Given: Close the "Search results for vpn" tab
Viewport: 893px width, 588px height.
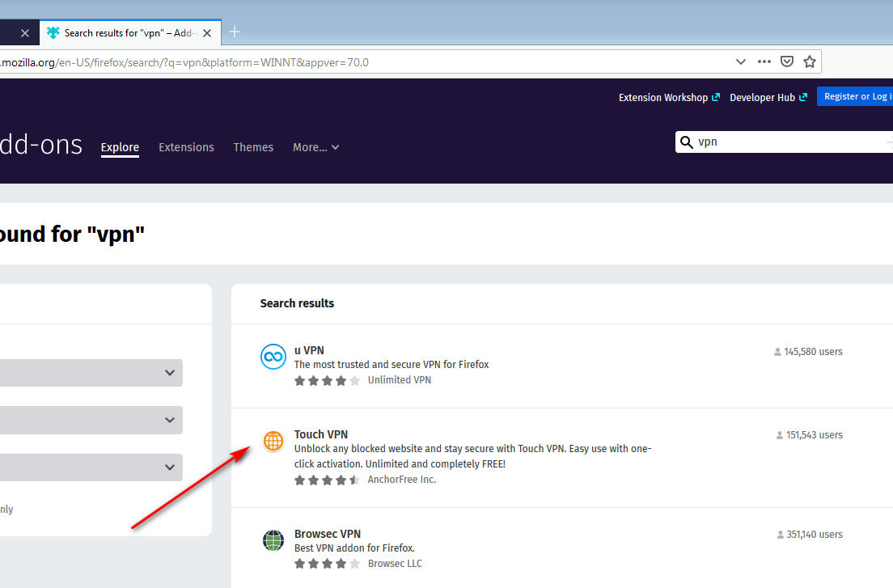Looking at the screenshot, I should 207,33.
